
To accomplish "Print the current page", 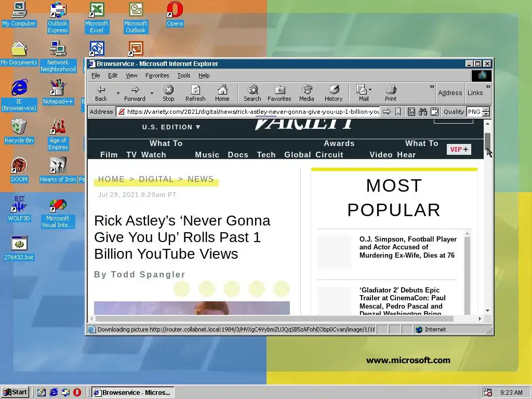I will (391, 94).
